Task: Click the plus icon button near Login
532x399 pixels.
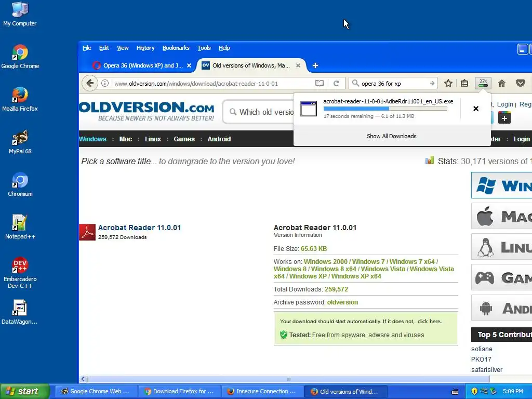Action: click(x=504, y=118)
